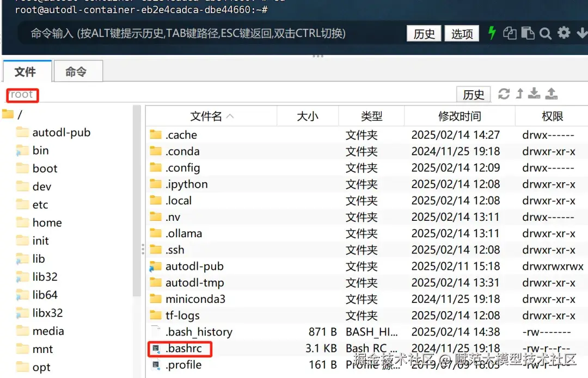Click the .local folder name
Screen dimensions: 588x378
(179, 201)
